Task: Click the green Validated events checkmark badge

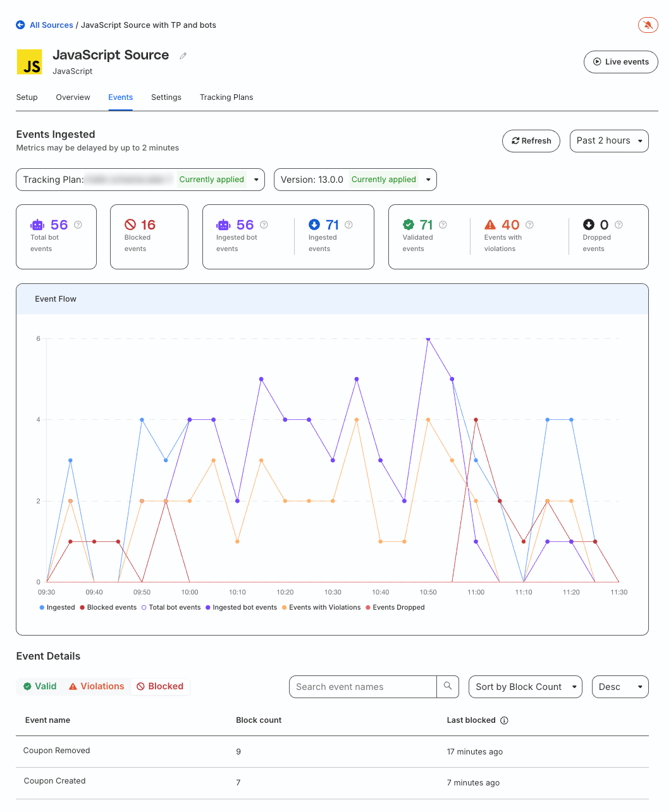Action: [409, 225]
